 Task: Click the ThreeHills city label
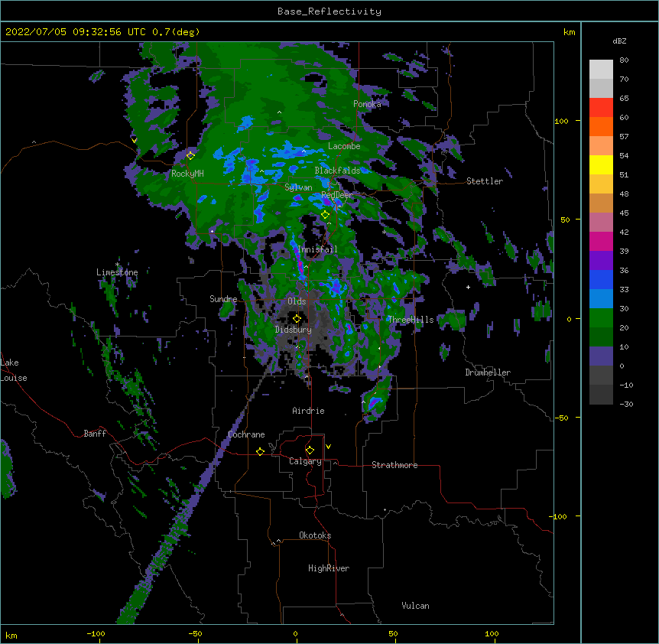click(411, 320)
